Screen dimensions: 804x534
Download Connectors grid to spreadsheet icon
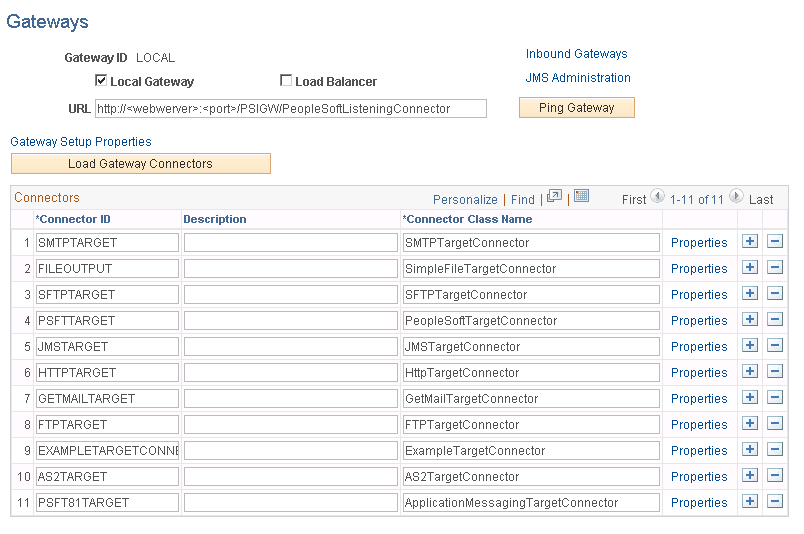pyautogui.click(x=581, y=196)
